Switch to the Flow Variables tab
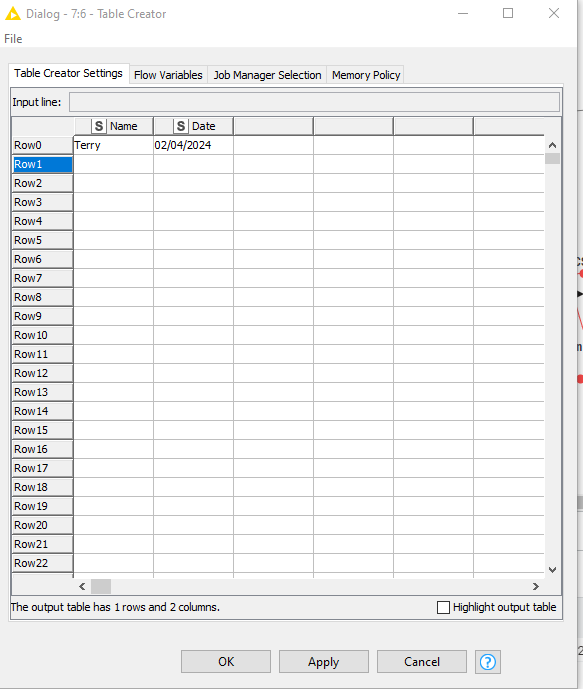The image size is (583, 689). (x=168, y=75)
